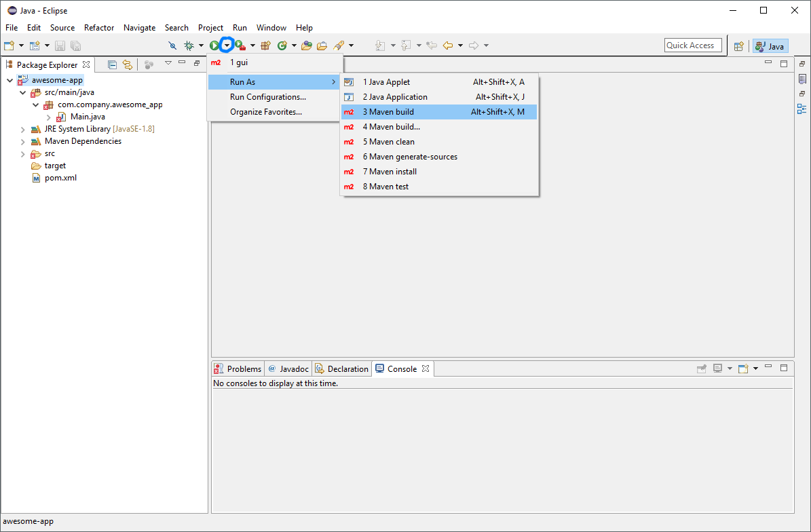Viewport: 811px width, 532px height.
Task: Click the Task List icon on right trim
Action: [x=802, y=79]
